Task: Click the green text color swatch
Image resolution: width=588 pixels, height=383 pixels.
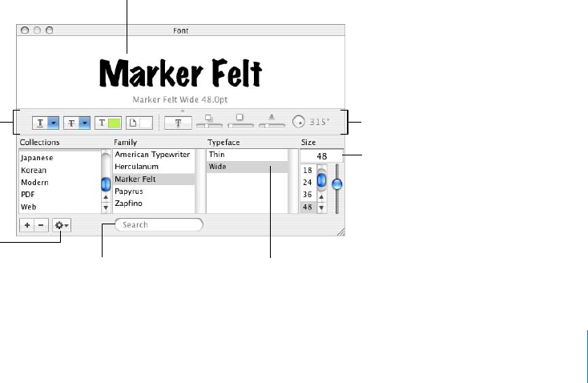Action: [x=114, y=123]
